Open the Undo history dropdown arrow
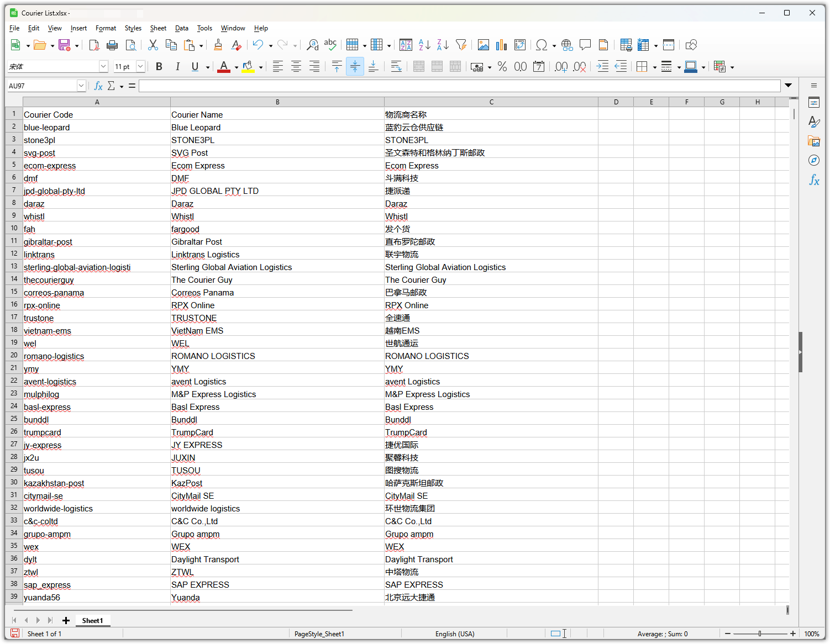Image resolution: width=830 pixels, height=644 pixels. click(x=271, y=46)
